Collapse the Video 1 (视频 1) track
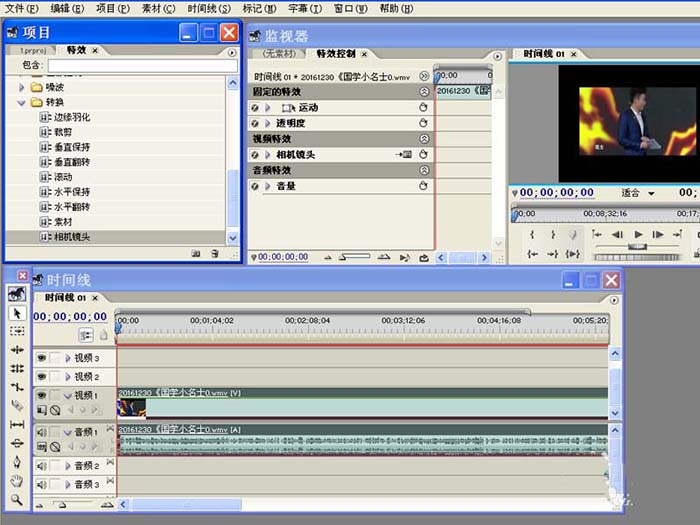The width and height of the screenshot is (700, 525). pyautogui.click(x=68, y=396)
